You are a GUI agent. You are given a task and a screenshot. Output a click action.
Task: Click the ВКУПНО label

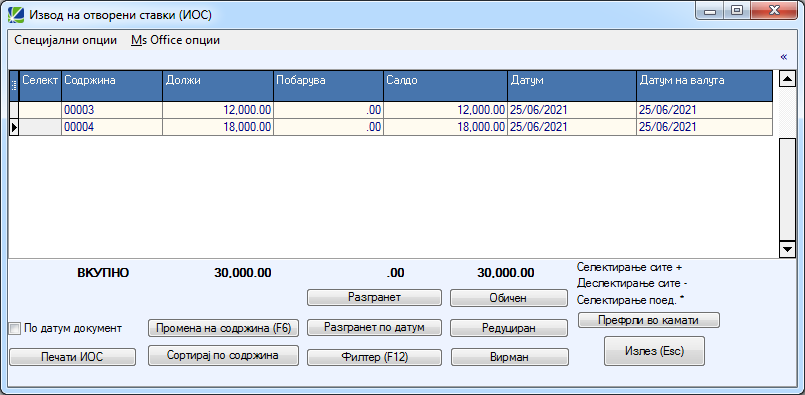tap(103, 273)
